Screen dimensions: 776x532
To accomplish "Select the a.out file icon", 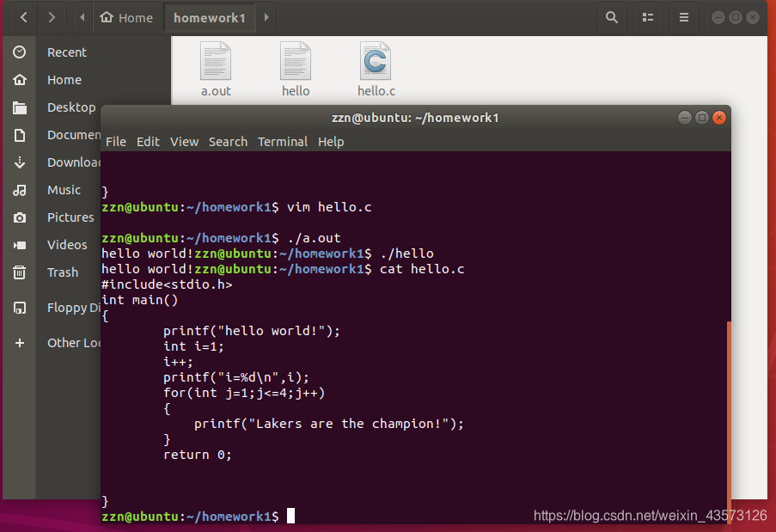I will pos(216,61).
